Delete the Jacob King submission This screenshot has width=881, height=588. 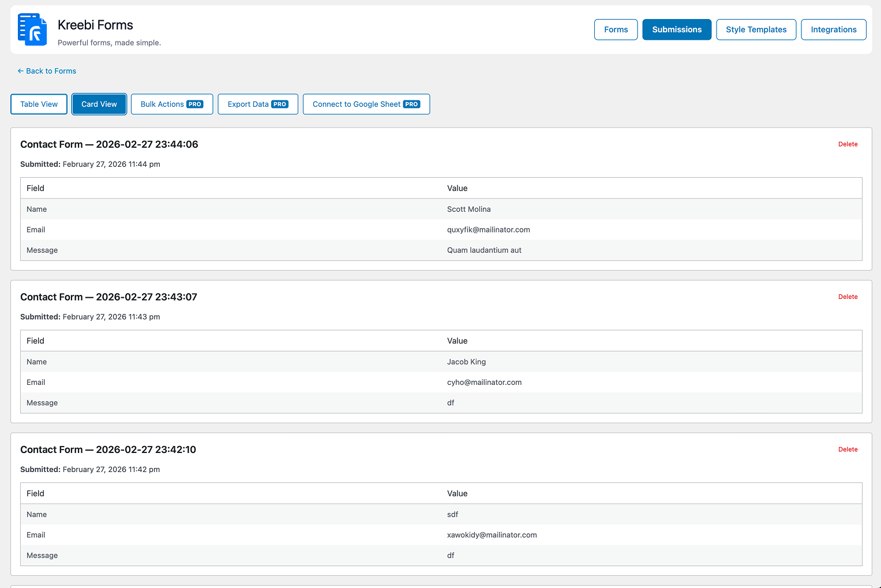pyautogui.click(x=848, y=296)
